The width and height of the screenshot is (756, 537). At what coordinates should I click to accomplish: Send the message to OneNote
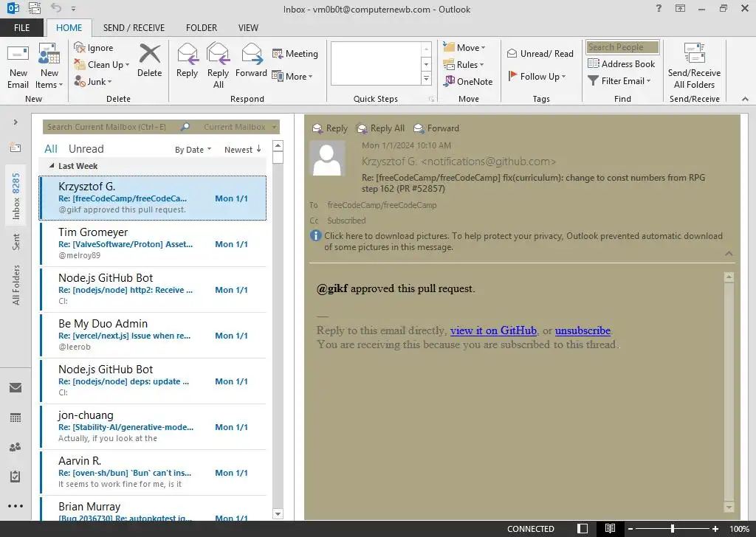tap(468, 81)
